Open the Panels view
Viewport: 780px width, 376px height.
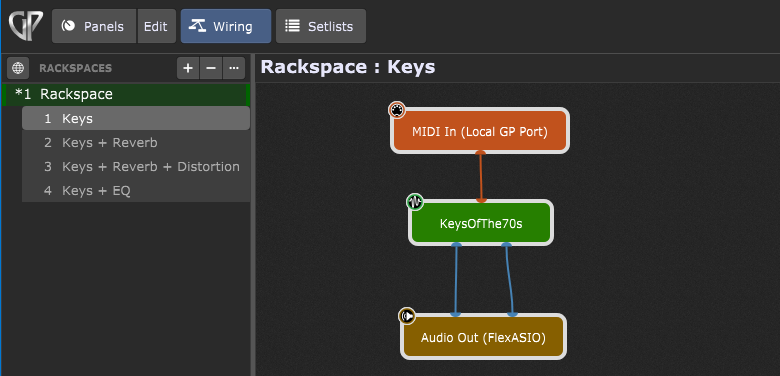pos(94,26)
